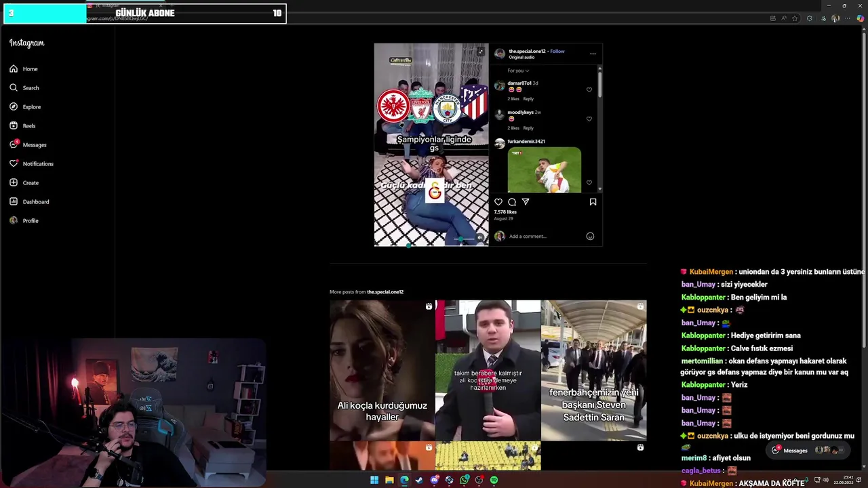The image size is (868, 488).
Task: Open OBS Studio from taskbar
Action: click(479, 480)
